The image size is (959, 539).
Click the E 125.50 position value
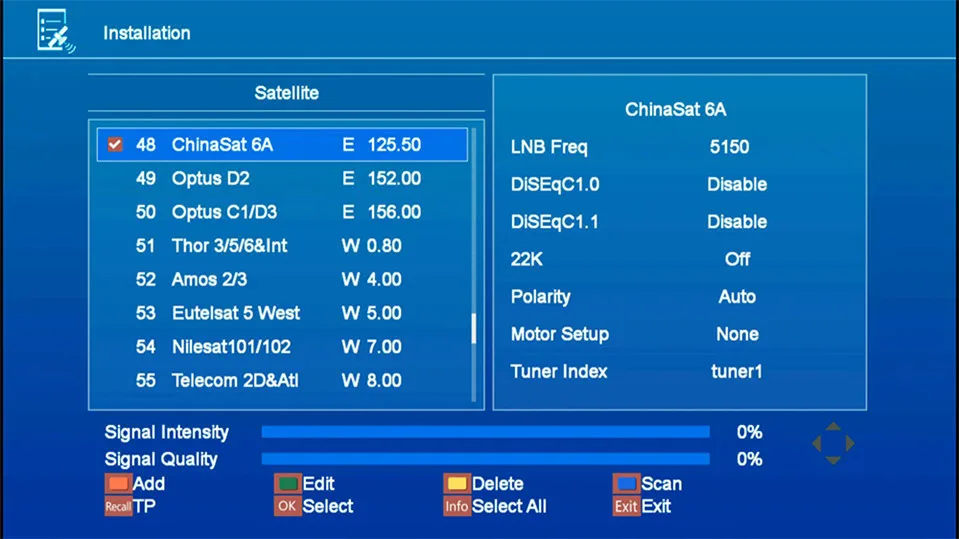tap(382, 145)
